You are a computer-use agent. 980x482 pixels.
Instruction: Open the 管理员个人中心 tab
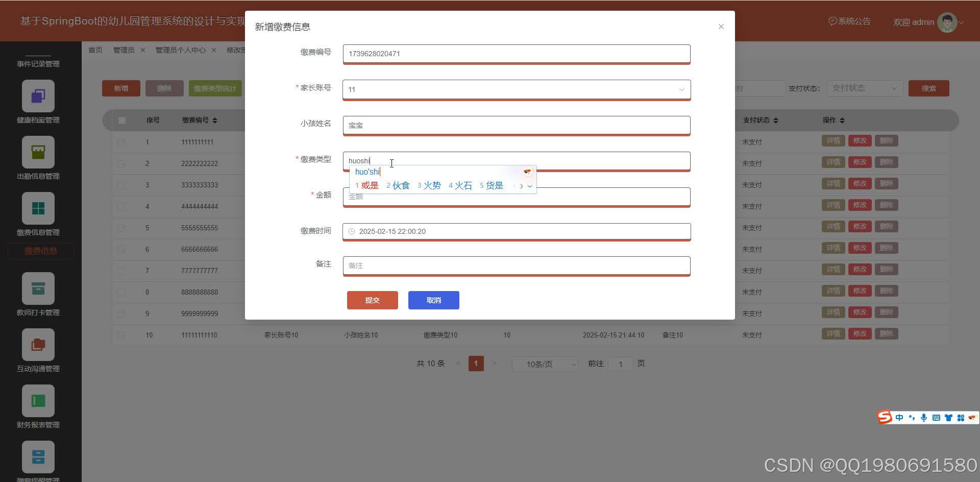179,50
